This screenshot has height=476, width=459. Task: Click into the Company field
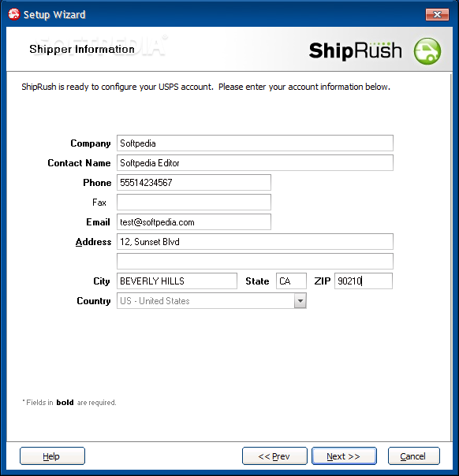(255, 143)
